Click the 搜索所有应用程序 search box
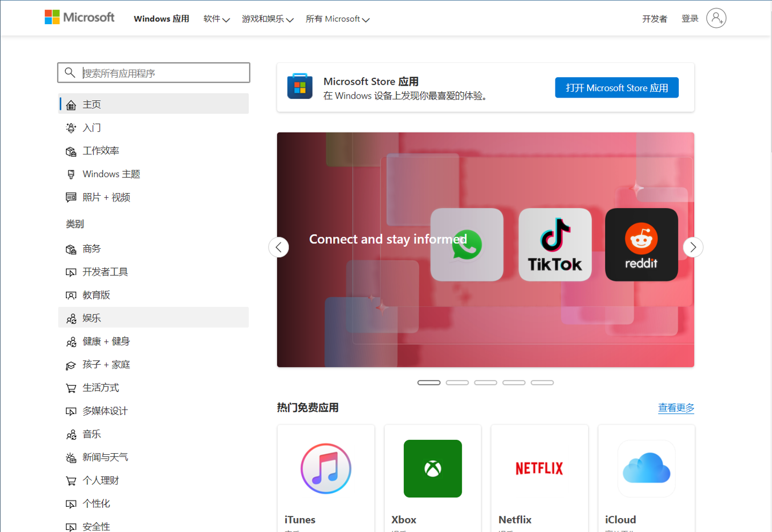 [154, 72]
